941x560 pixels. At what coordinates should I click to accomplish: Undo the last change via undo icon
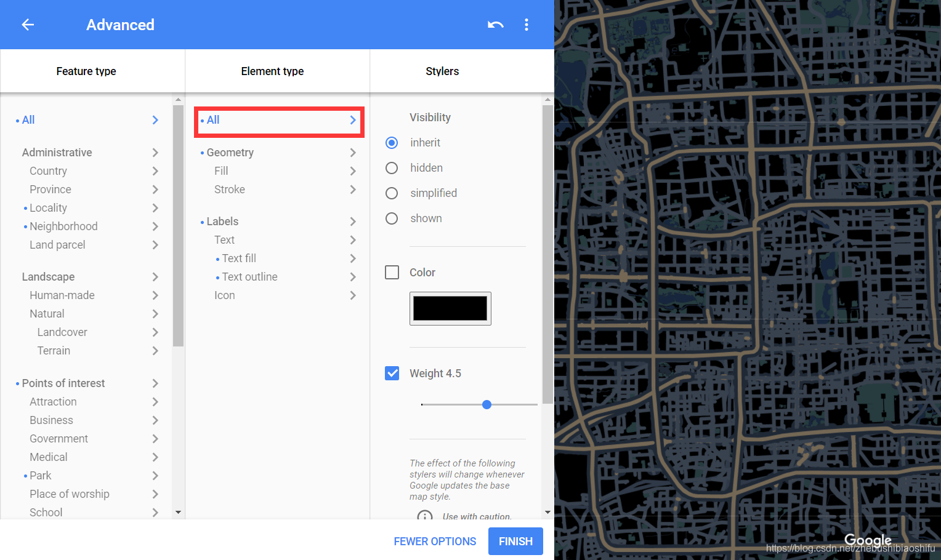pos(496,25)
